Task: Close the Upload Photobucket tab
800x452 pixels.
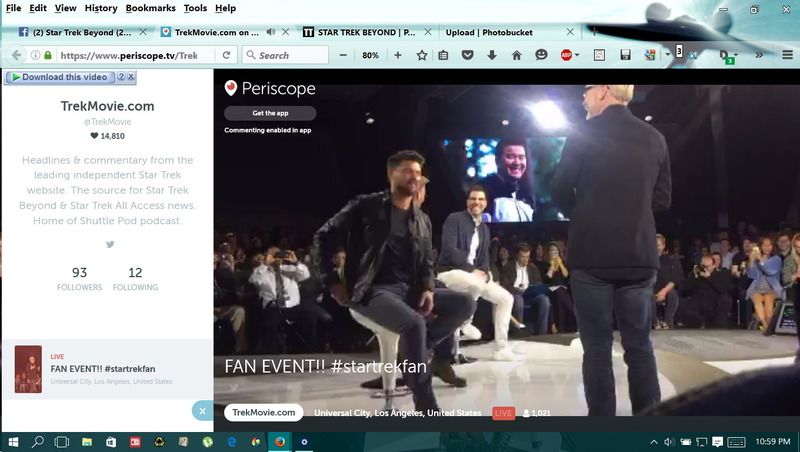Action: (x=570, y=32)
